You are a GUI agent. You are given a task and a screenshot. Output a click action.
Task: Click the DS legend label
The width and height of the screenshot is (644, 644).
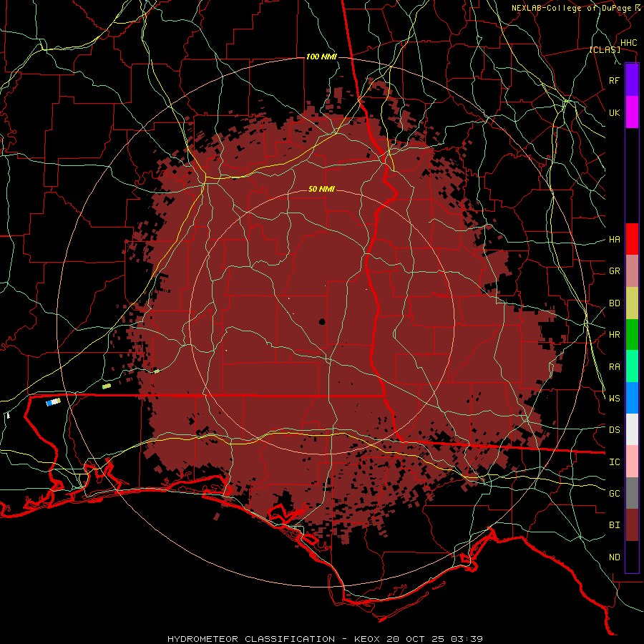tap(615, 430)
